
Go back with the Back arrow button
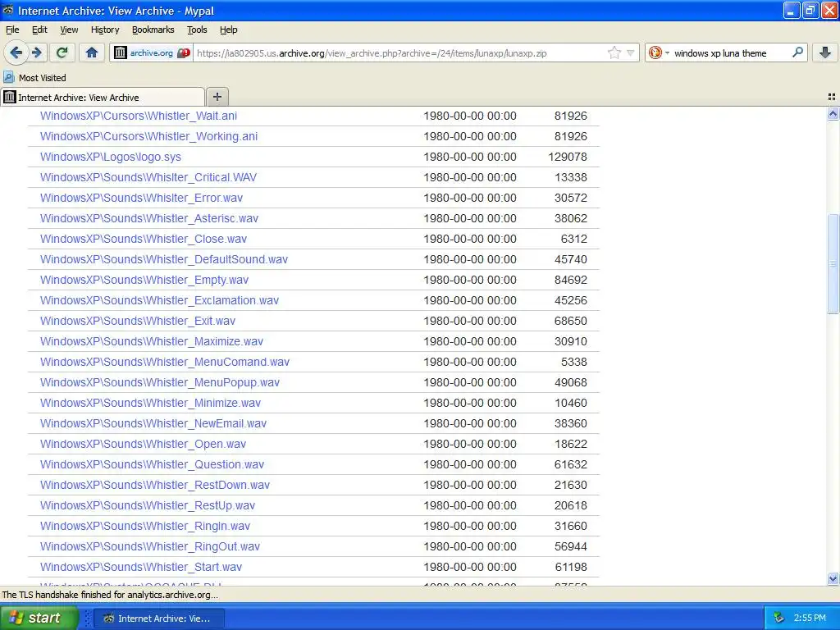coord(16,52)
